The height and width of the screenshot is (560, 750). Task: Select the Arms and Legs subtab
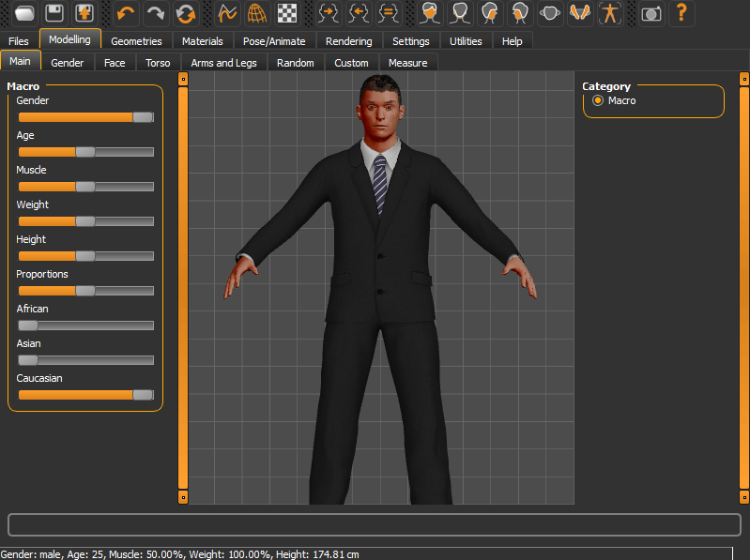(x=223, y=63)
